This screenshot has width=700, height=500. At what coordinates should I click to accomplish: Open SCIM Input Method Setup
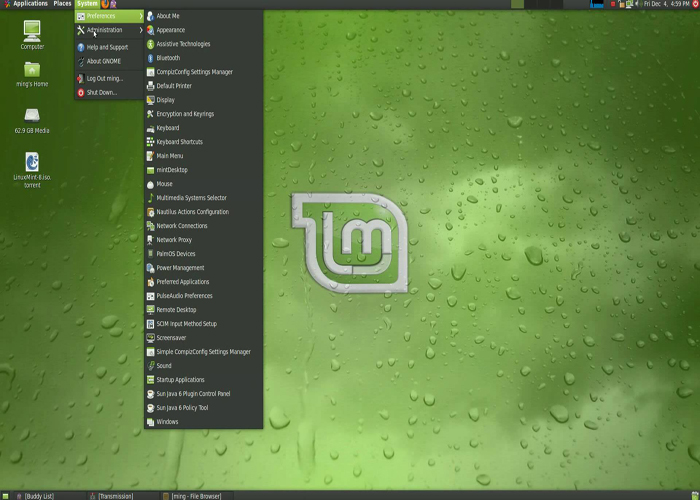point(203,324)
